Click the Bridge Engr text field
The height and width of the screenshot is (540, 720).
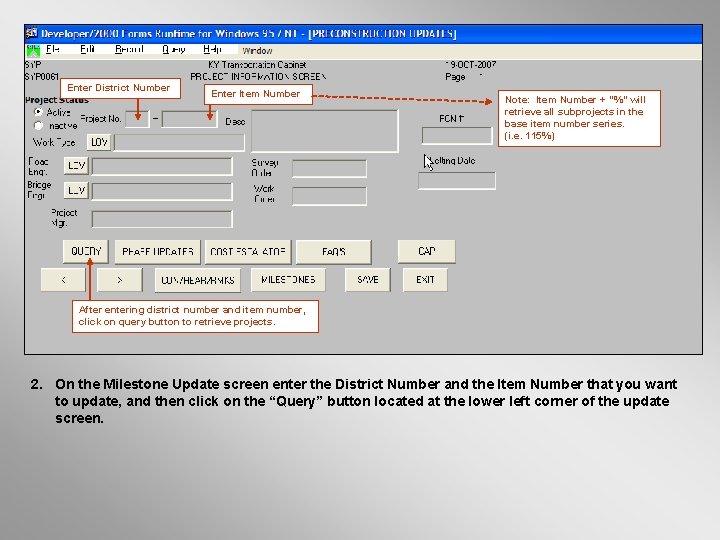(162, 191)
